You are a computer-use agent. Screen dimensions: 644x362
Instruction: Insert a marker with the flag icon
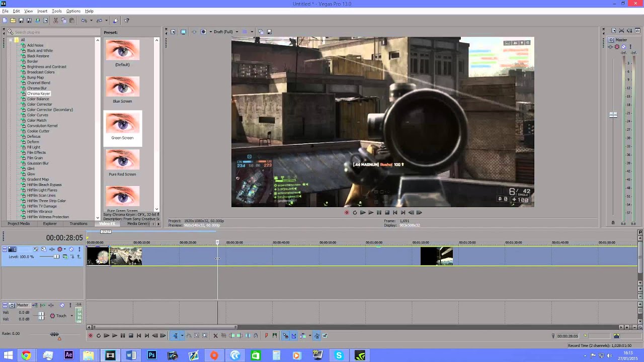267,335
